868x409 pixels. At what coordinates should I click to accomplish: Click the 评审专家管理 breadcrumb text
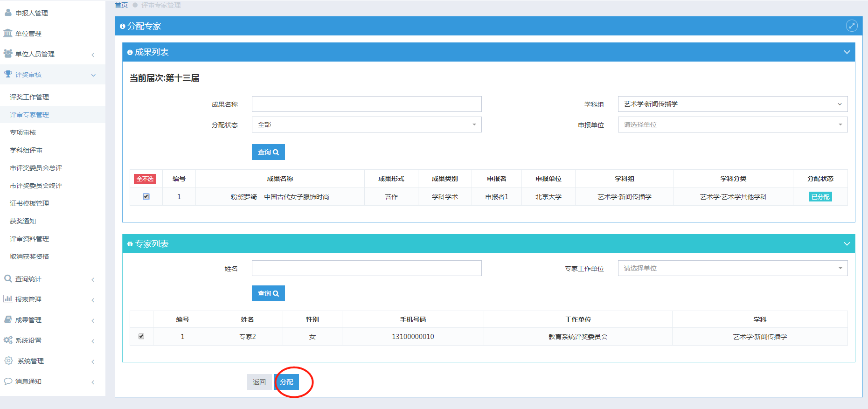click(x=161, y=5)
